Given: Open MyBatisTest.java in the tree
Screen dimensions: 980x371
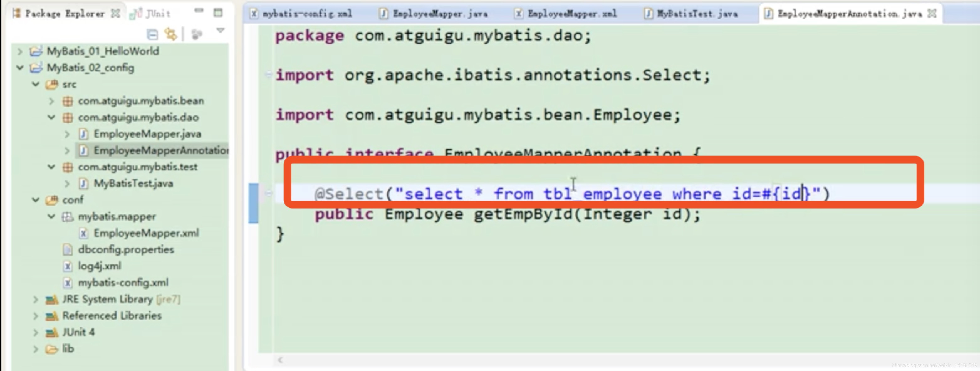Looking at the screenshot, I should tap(133, 183).
